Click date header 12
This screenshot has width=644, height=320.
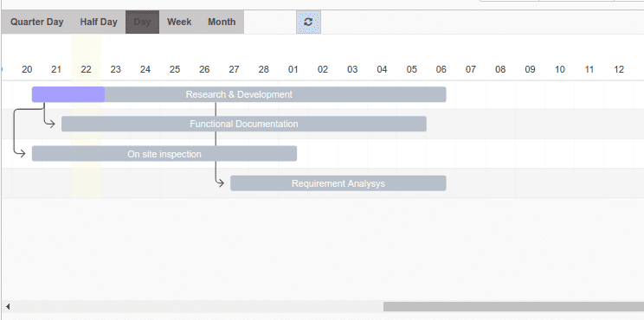[x=619, y=69]
